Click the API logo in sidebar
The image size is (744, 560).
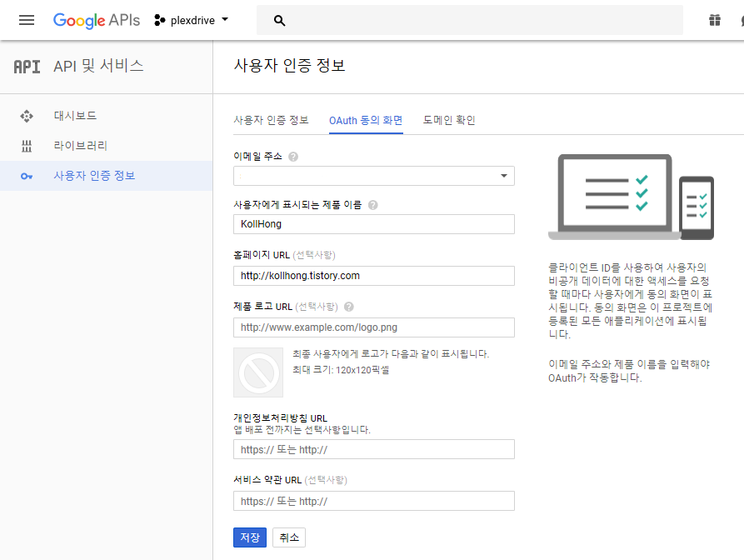pyautogui.click(x=27, y=67)
